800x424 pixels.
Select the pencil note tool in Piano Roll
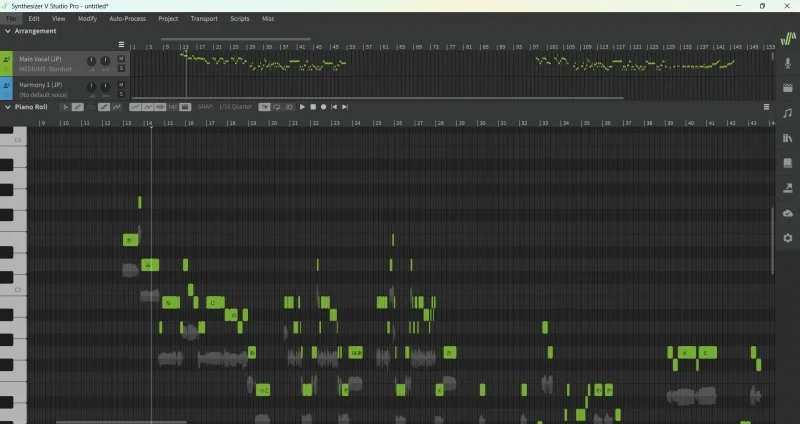coord(78,107)
